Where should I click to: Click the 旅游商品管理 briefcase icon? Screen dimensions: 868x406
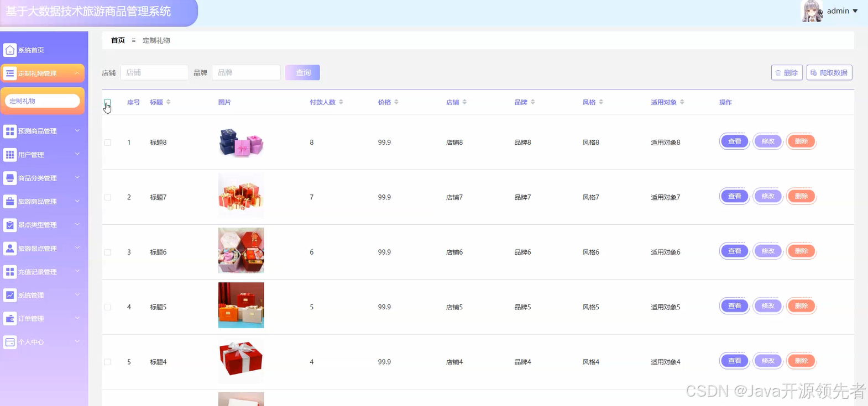tap(10, 202)
